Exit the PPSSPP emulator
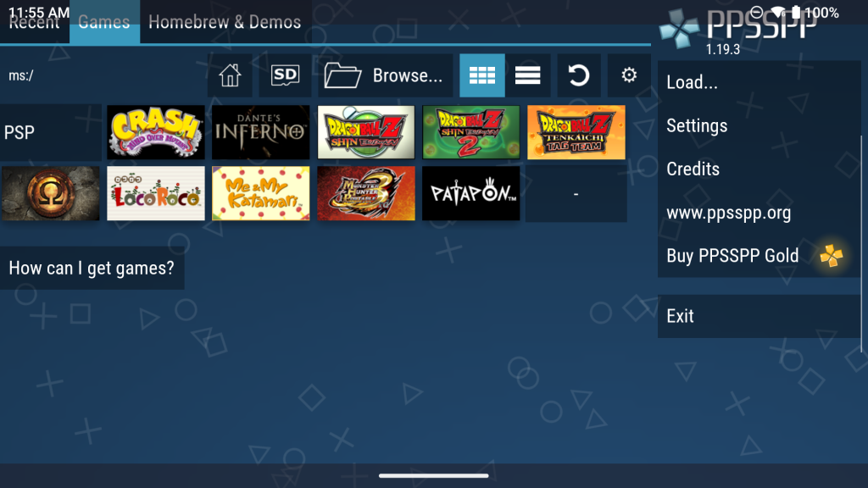The image size is (868, 488). 759,316
